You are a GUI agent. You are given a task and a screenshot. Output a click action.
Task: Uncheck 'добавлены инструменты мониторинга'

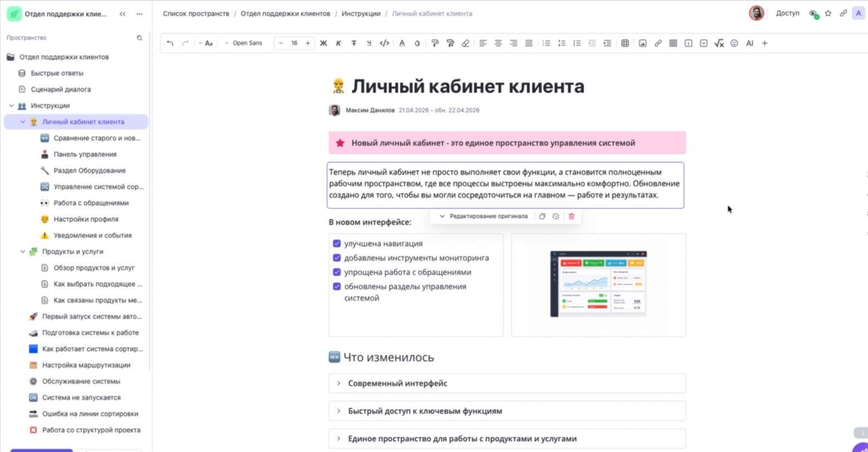[x=337, y=258]
